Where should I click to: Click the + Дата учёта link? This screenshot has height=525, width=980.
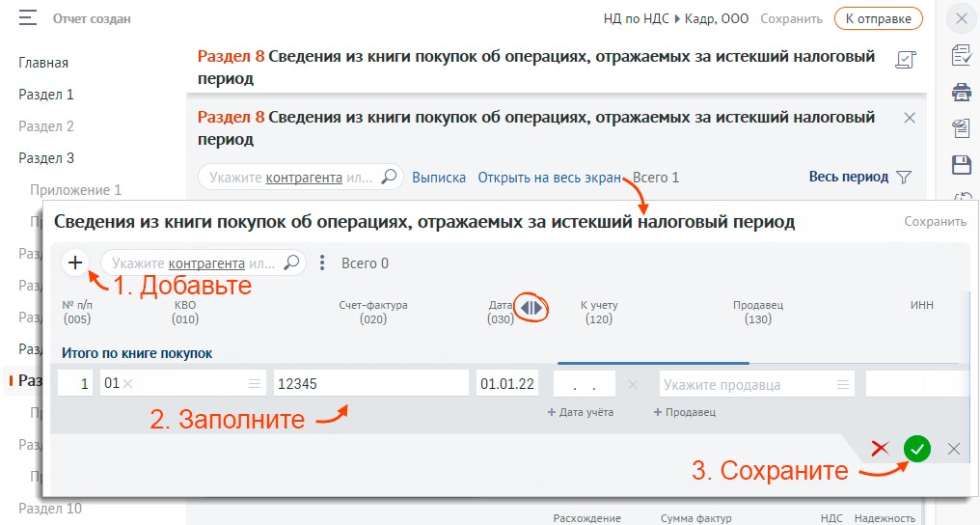click(581, 412)
